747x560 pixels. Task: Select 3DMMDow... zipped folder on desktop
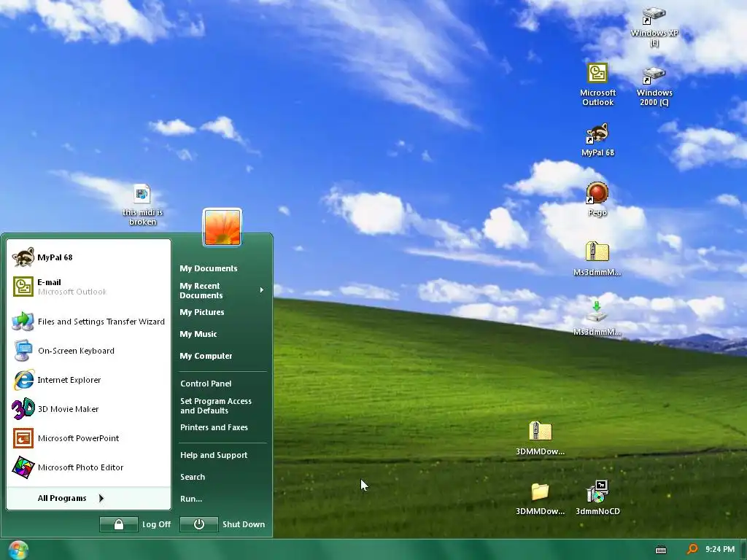pos(540,437)
